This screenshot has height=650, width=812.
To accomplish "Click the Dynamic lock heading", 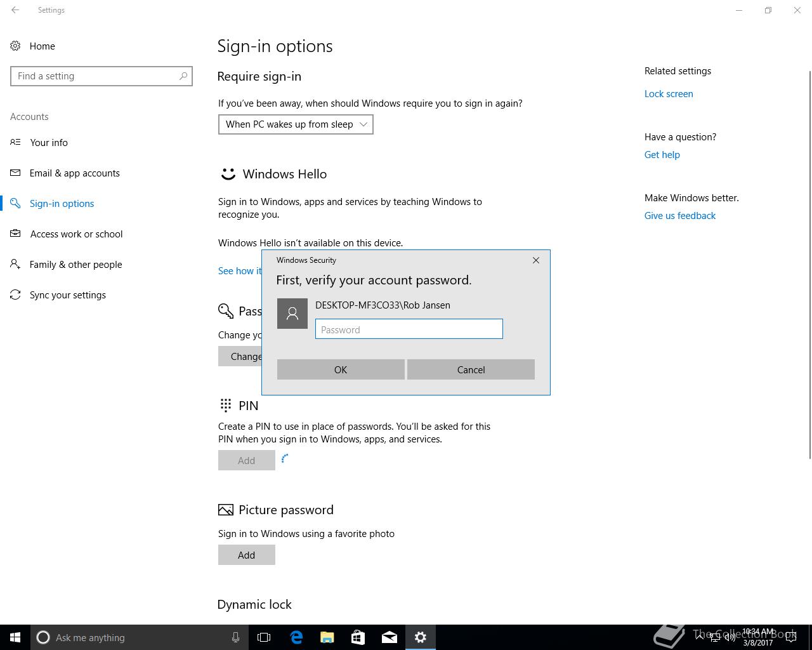I will click(x=254, y=604).
